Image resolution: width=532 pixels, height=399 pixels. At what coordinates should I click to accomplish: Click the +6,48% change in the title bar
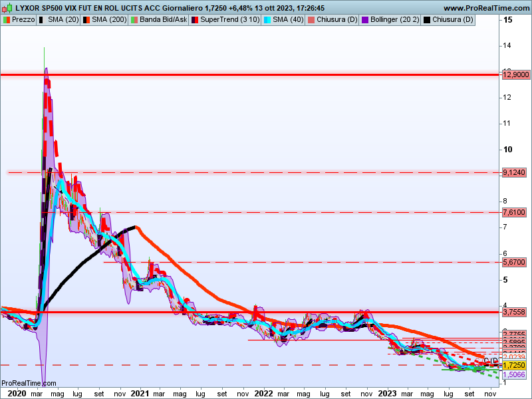pos(241,8)
